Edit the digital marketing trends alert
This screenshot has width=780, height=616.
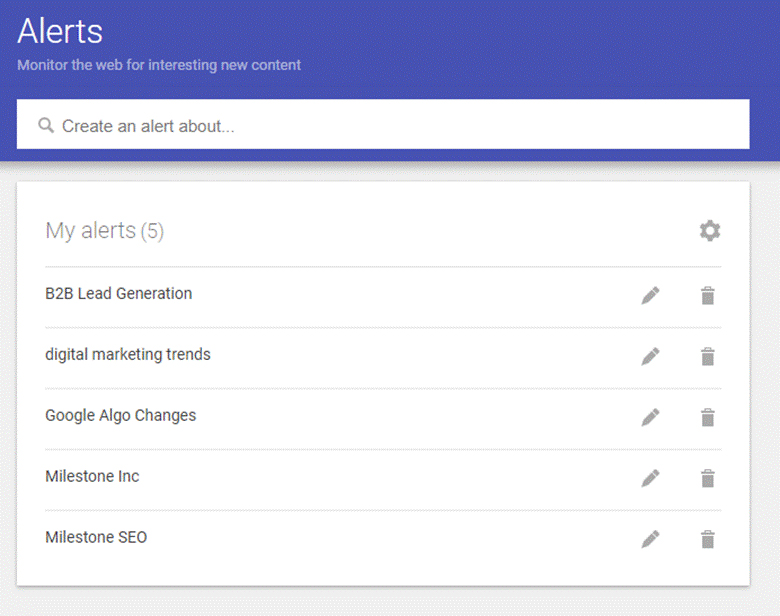pyautogui.click(x=651, y=356)
